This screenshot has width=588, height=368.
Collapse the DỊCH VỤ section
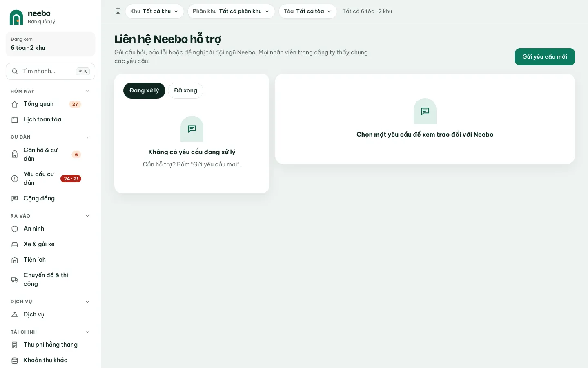[87, 302]
